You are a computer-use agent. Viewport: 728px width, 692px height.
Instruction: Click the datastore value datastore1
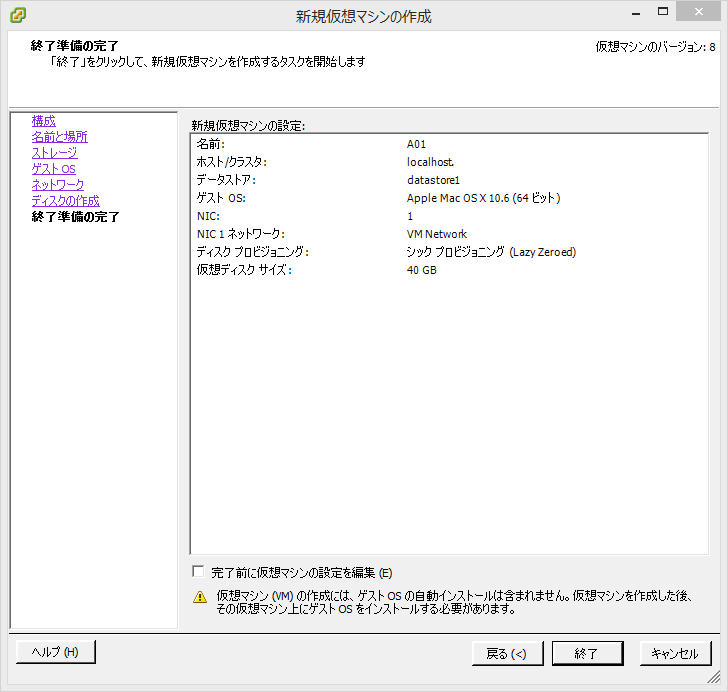coord(433,180)
